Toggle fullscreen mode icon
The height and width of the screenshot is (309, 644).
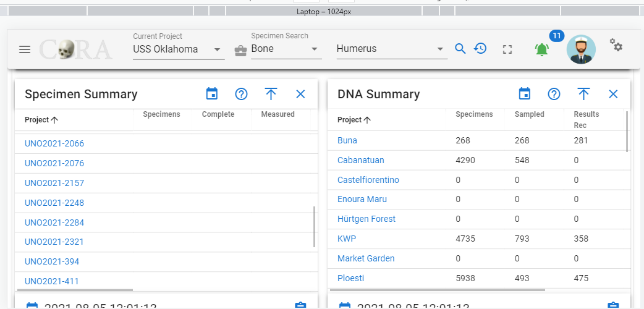507,49
